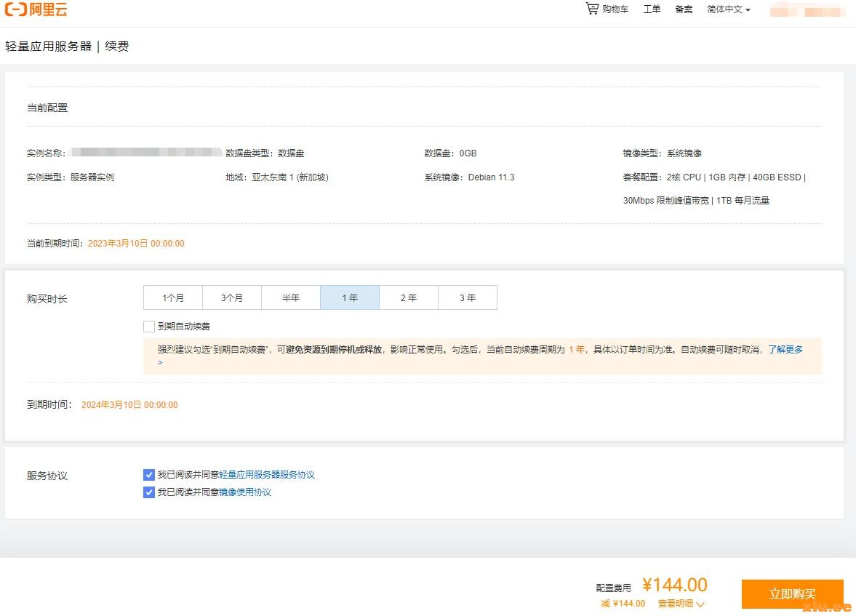Open the 轻量应用服务器服务协议 link

pyautogui.click(x=267, y=475)
